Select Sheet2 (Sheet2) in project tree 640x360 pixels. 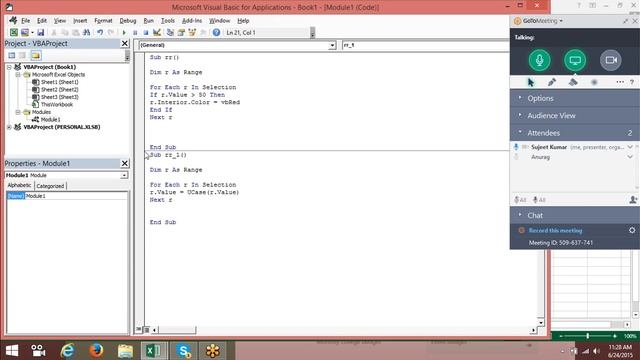click(x=60, y=90)
